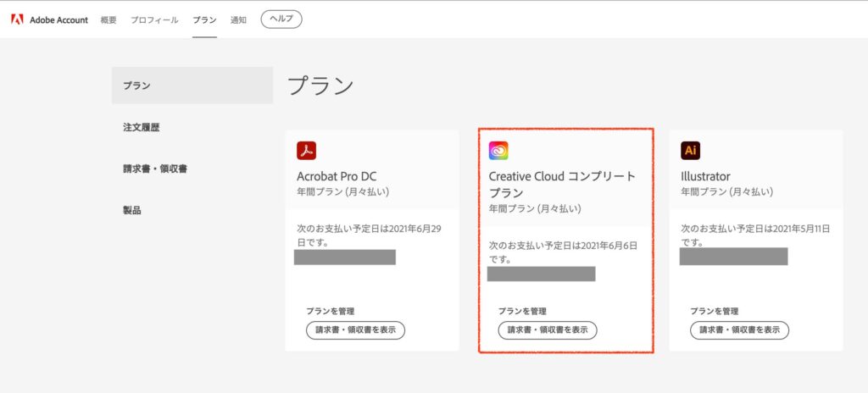Click the large プラン page heading
Viewport: 868px width, 393px height.
tap(320, 86)
